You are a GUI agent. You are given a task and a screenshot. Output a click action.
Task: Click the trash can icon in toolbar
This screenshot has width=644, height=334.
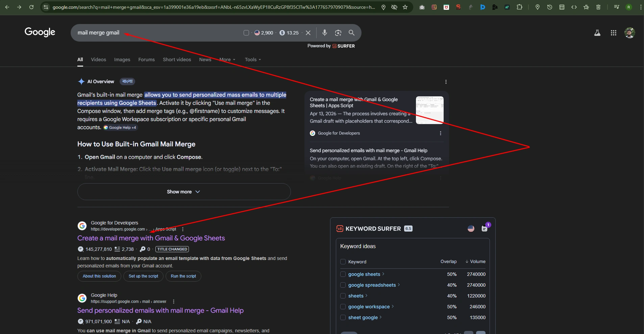pos(598,7)
